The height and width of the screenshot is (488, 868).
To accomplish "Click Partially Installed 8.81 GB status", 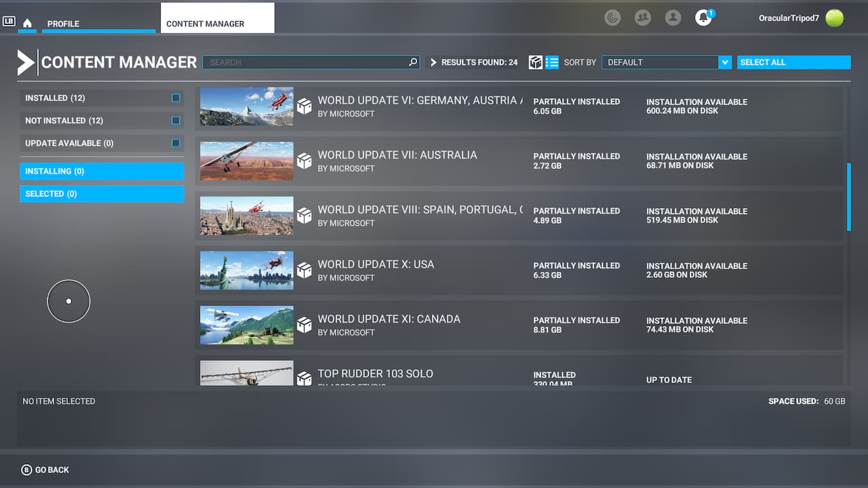I will pyautogui.click(x=576, y=325).
